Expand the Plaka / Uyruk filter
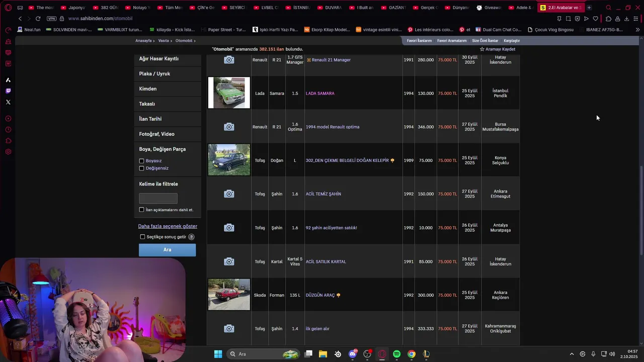The width and height of the screenshot is (644, 362). pos(168,74)
